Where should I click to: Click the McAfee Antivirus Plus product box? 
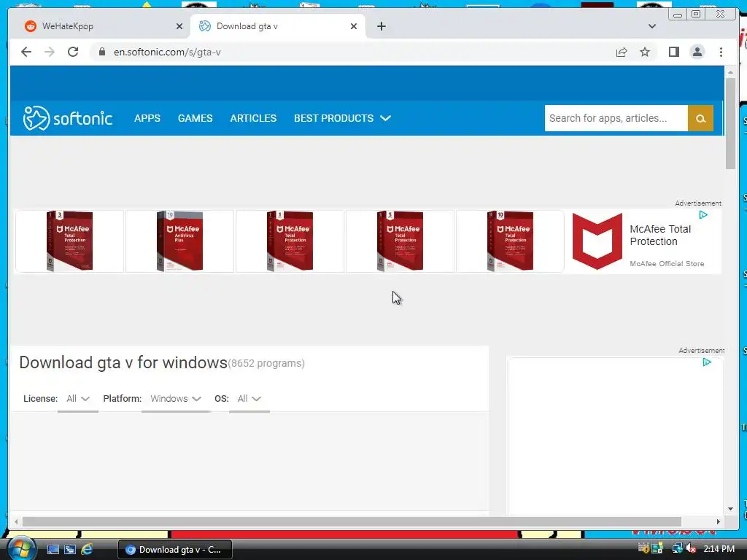pyautogui.click(x=179, y=241)
